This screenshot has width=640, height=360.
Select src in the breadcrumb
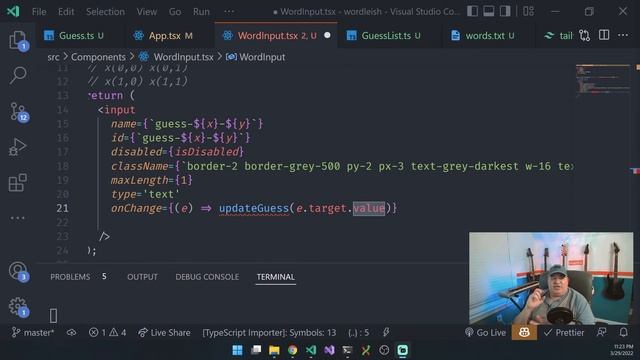[x=53, y=57]
